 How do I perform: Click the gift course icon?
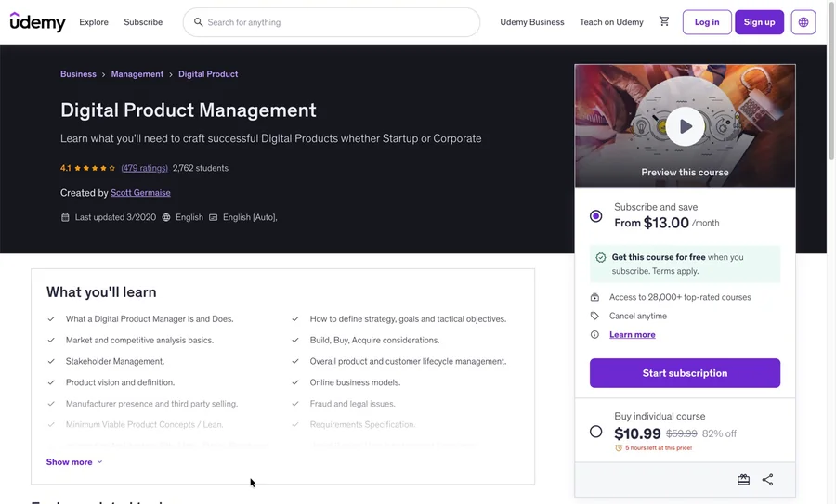[743, 480]
